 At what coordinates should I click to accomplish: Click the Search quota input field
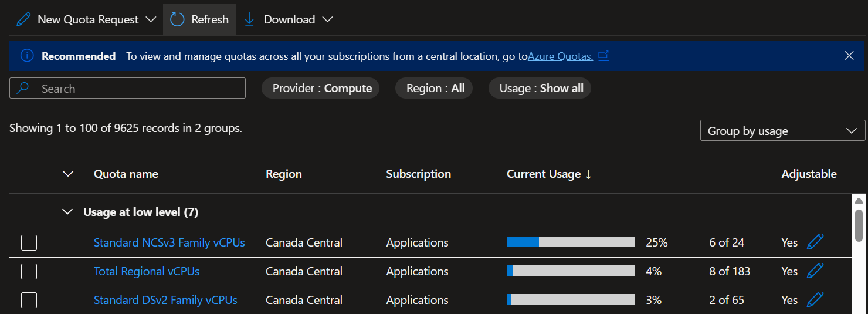click(x=127, y=89)
